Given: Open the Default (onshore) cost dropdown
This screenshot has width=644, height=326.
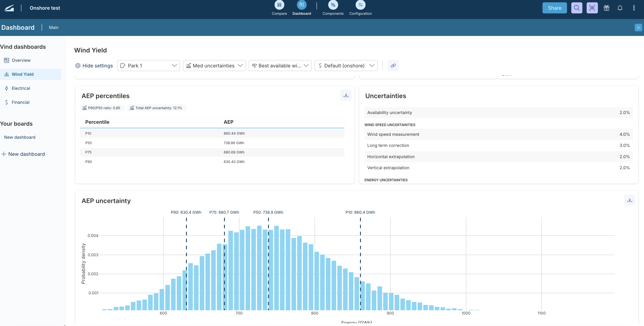Looking at the screenshot, I should 346,66.
